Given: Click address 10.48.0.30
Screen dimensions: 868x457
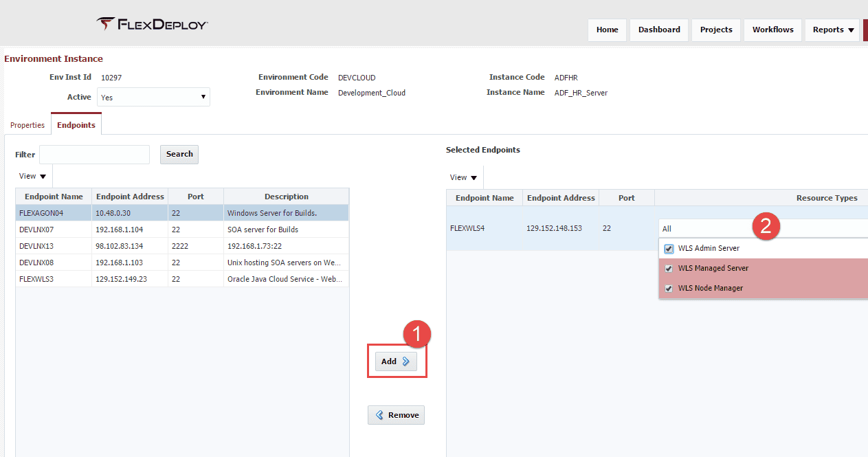Looking at the screenshot, I should click(x=113, y=213).
